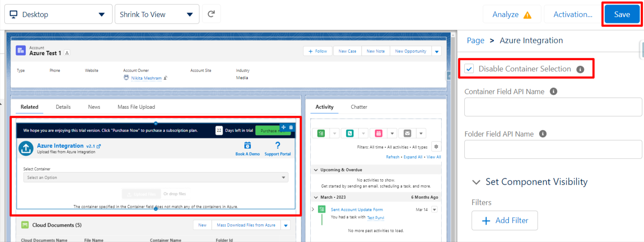Open the Cloud Documents actions dropdown arrow
Screen dimensions: 644x242
(x=286, y=225)
